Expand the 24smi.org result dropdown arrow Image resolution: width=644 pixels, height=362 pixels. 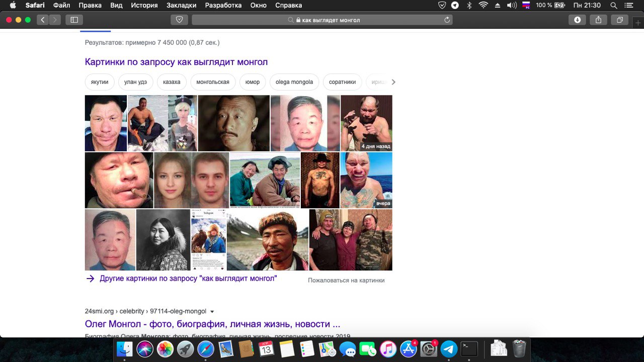(212, 311)
